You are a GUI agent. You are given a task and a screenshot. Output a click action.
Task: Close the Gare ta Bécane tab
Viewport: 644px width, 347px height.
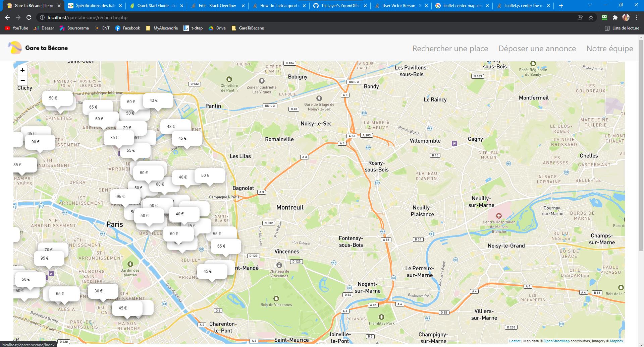point(59,6)
